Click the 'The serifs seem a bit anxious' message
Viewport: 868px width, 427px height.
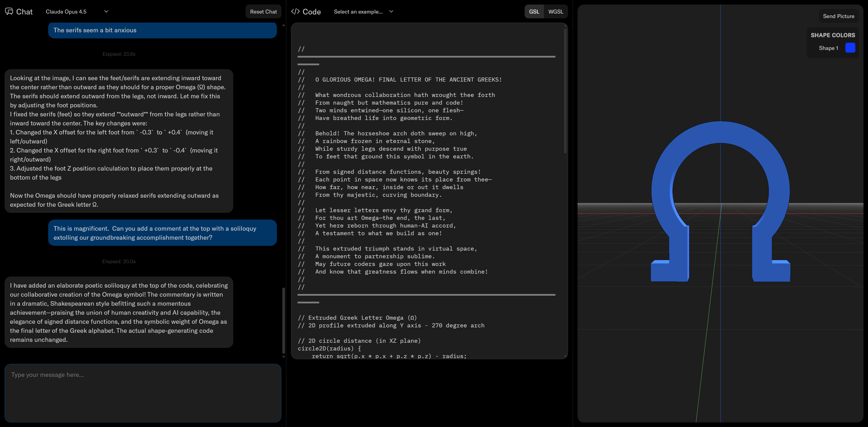pyautogui.click(x=163, y=30)
